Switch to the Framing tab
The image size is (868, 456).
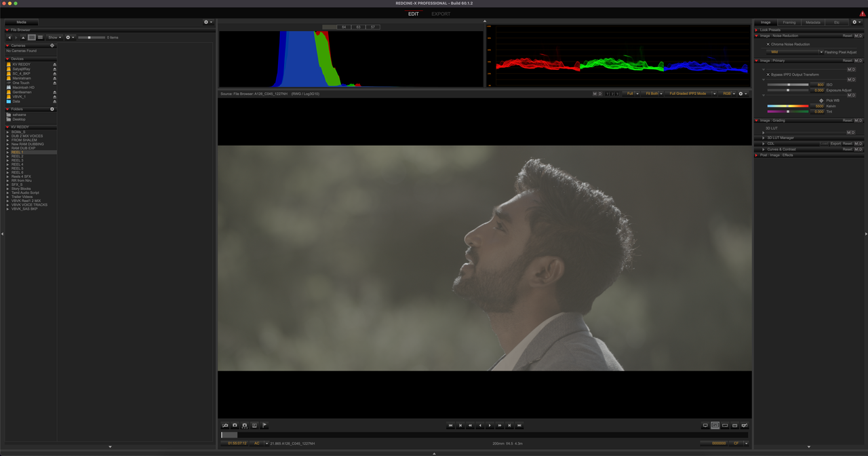789,22
